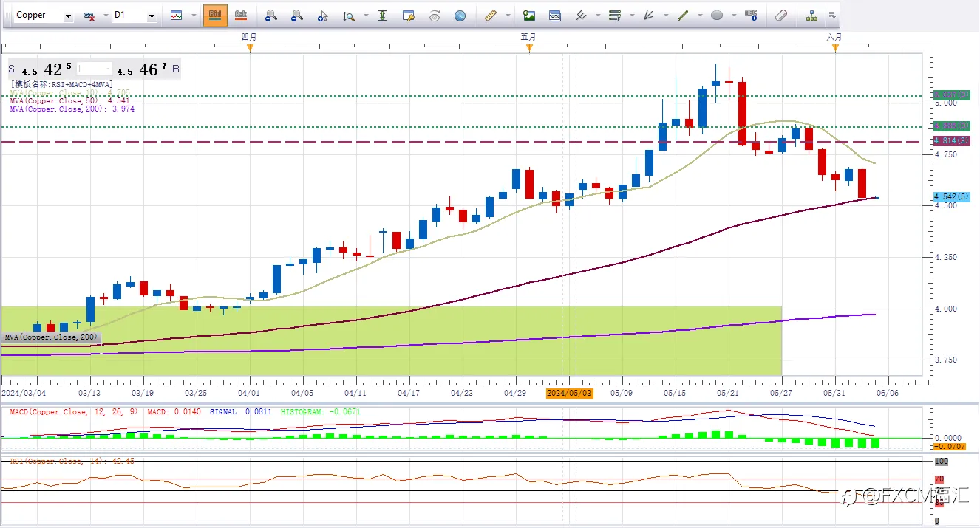Click the HISTOGRAM: -0.0671 value
Screen dimensions: 980x528
tap(321, 411)
